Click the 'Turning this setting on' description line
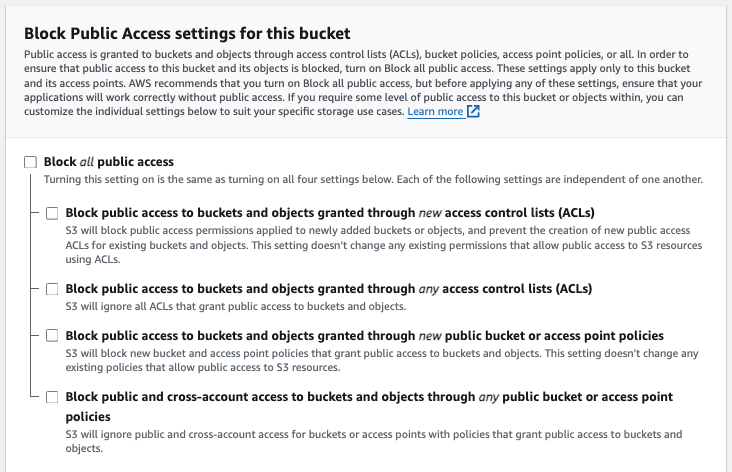 373,179
